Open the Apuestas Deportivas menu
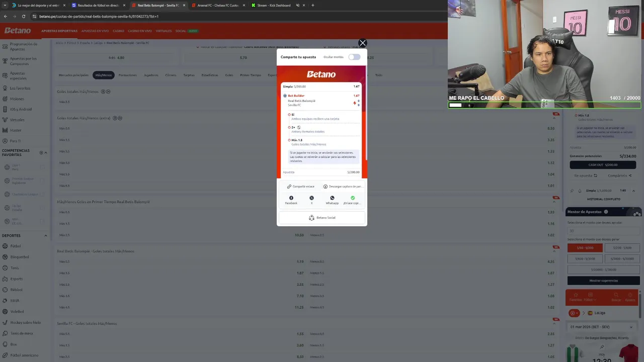Screen dimensions: 644x362 [x=59, y=31]
